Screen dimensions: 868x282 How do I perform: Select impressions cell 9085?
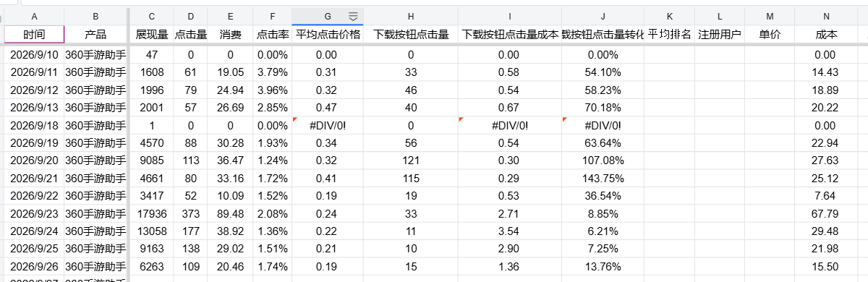point(151,161)
